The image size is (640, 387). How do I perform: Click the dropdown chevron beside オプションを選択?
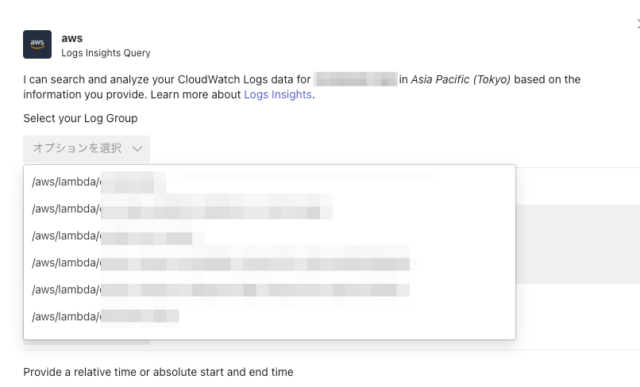click(x=138, y=149)
